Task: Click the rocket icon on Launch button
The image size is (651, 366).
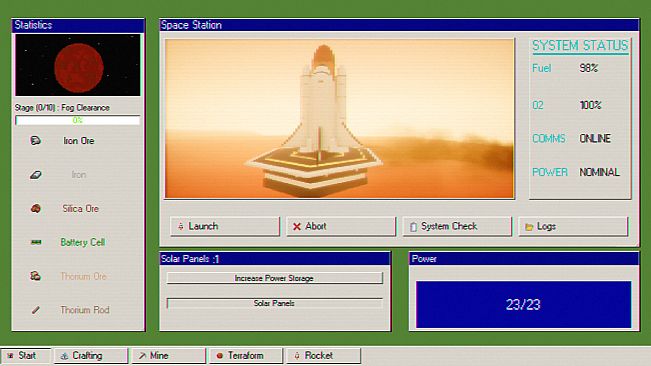Action: [x=181, y=226]
